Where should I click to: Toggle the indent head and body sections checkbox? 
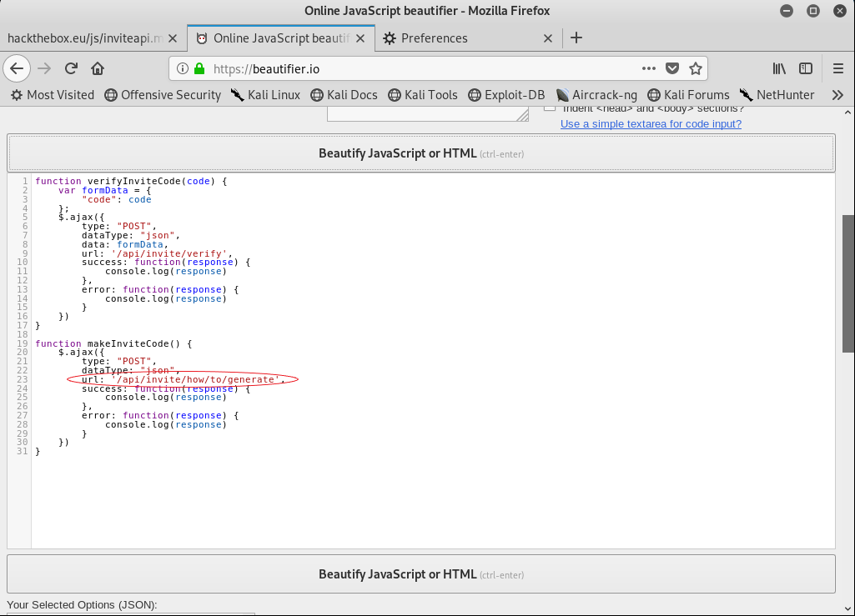coord(550,108)
